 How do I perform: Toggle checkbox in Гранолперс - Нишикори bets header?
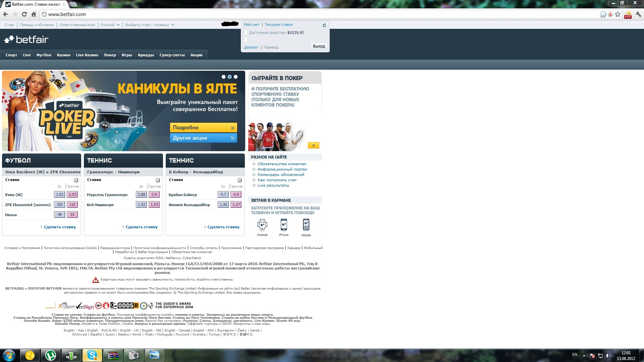[x=158, y=180]
